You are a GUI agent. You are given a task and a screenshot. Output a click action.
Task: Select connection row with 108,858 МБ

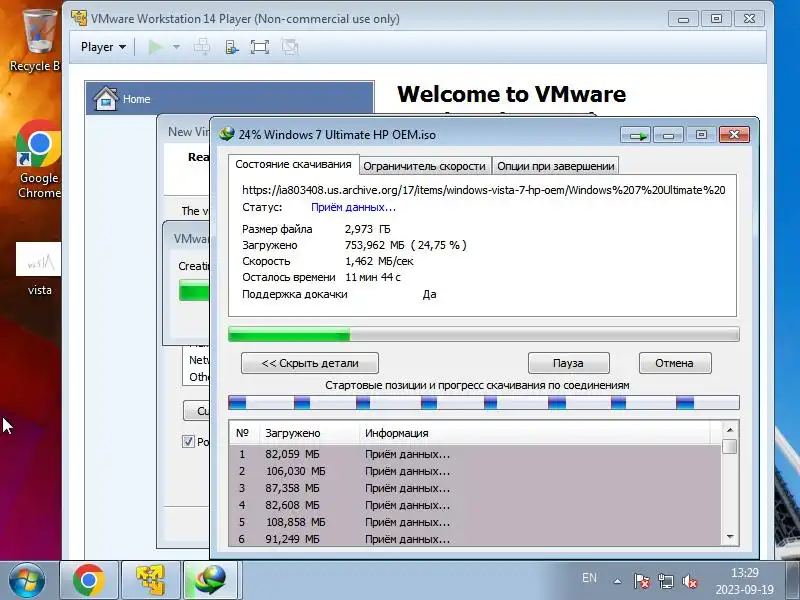pyautogui.click(x=475, y=522)
